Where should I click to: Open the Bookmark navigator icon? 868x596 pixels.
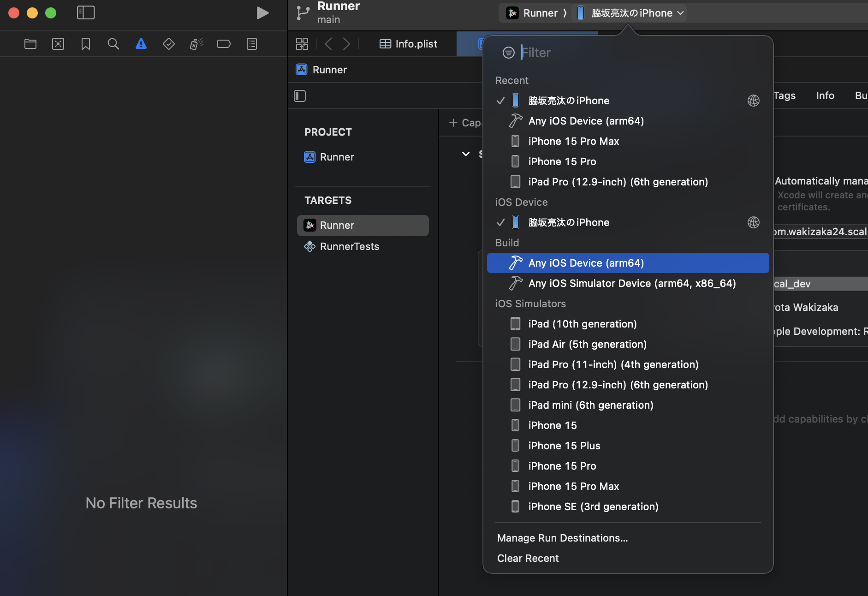tap(86, 44)
